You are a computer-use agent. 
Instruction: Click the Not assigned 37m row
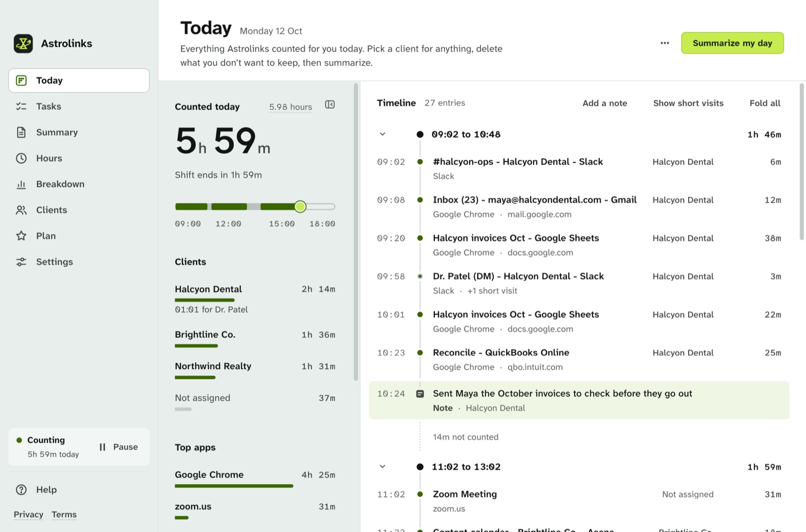tap(255, 402)
